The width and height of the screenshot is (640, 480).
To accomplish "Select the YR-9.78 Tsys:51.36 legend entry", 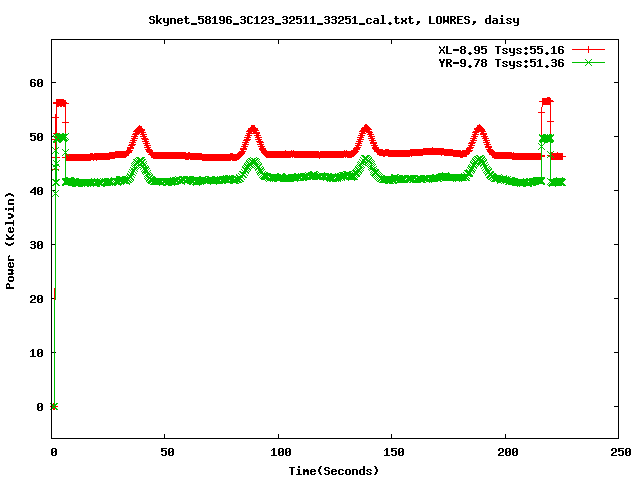I will click(501, 63).
